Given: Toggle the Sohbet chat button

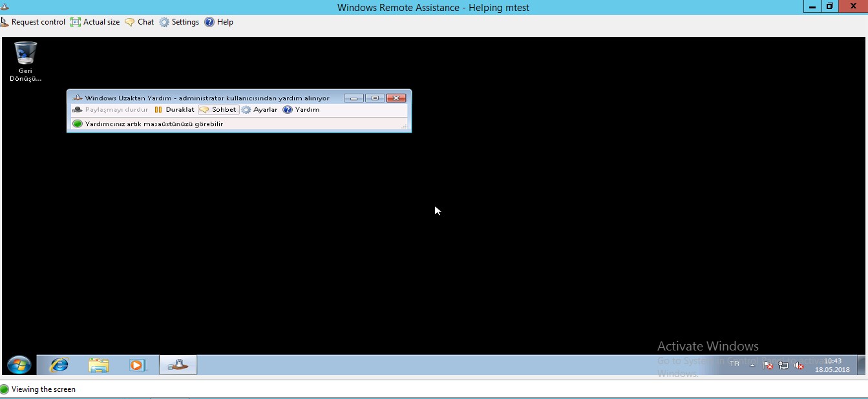Looking at the screenshot, I should click(x=218, y=110).
